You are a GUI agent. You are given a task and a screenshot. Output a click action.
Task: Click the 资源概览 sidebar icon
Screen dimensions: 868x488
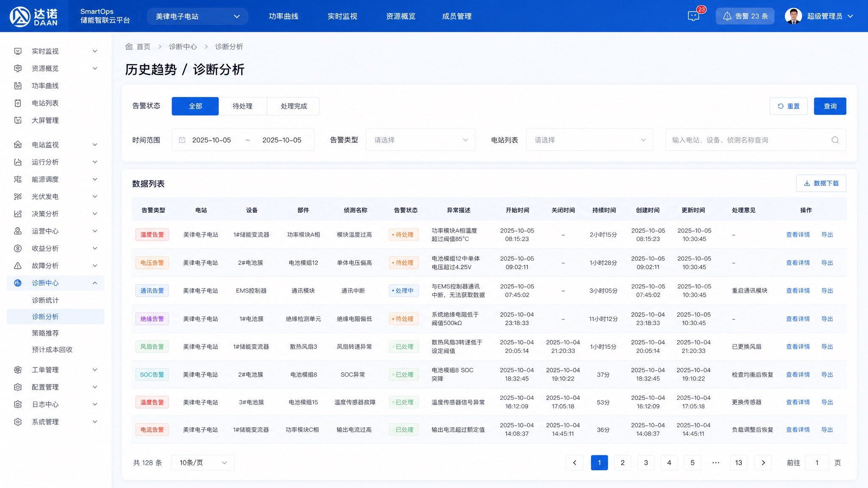[x=18, y=69]
